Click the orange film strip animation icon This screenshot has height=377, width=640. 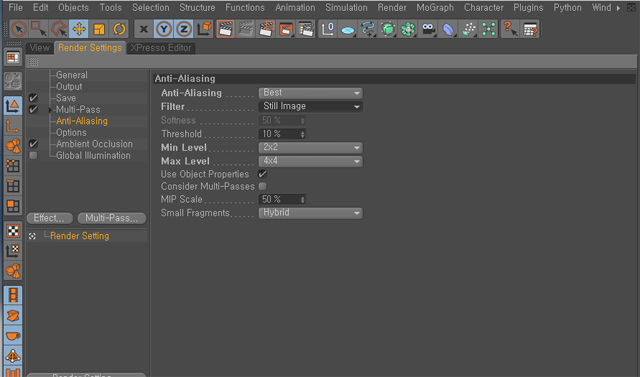pyautogui.click(x=13, y=295)
